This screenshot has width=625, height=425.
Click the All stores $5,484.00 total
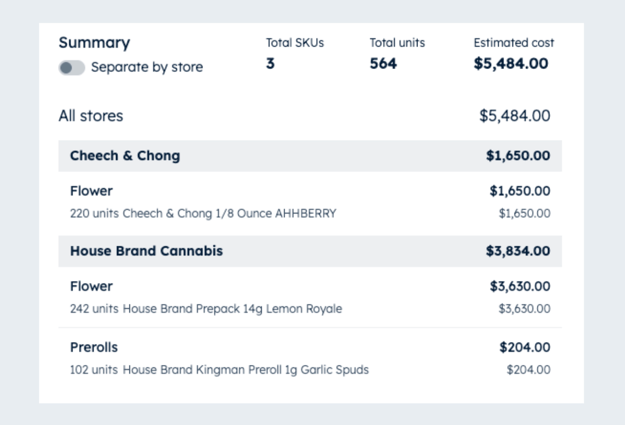point(515,116)
